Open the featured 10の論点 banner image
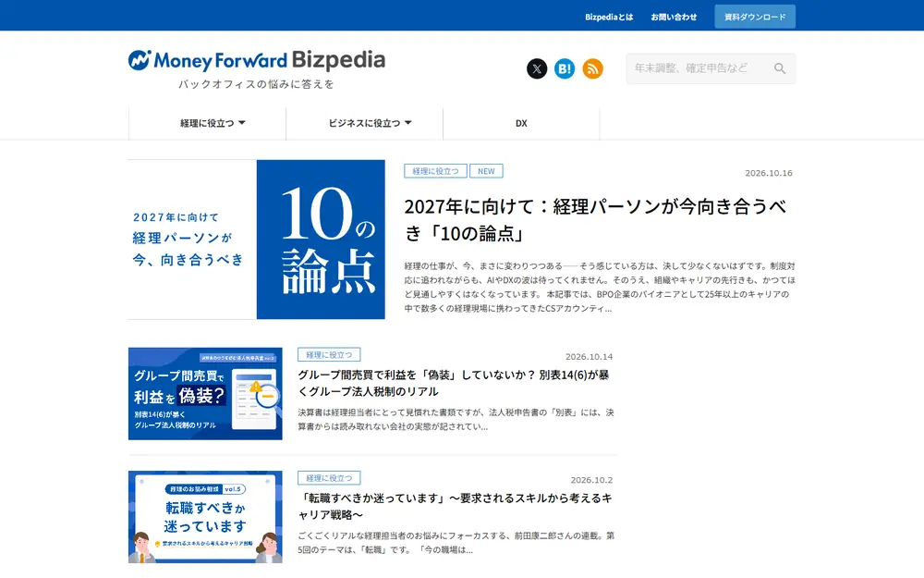Viewport: 924px width, 578px height. click(x=257, y=240)
